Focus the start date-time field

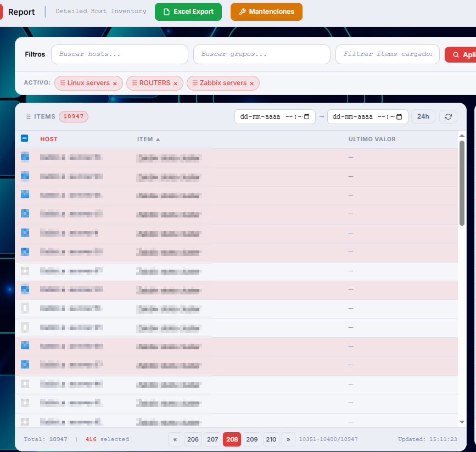pos(275,116)
